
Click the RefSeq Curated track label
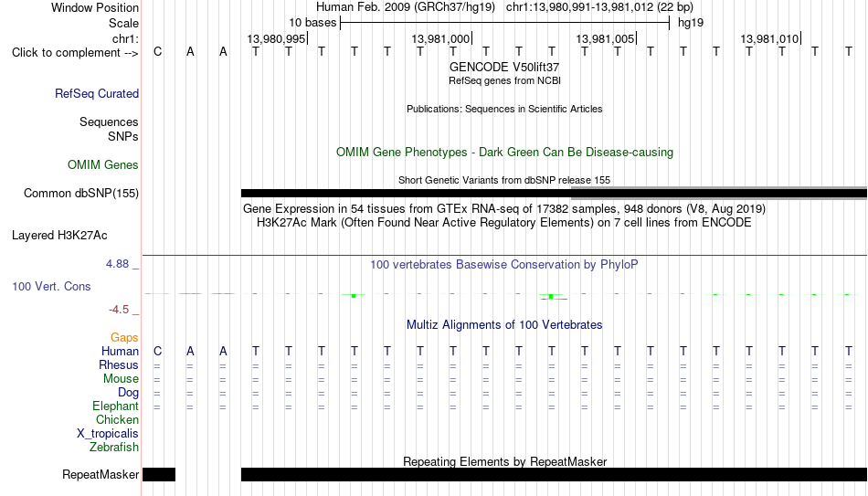click(96, 93)
